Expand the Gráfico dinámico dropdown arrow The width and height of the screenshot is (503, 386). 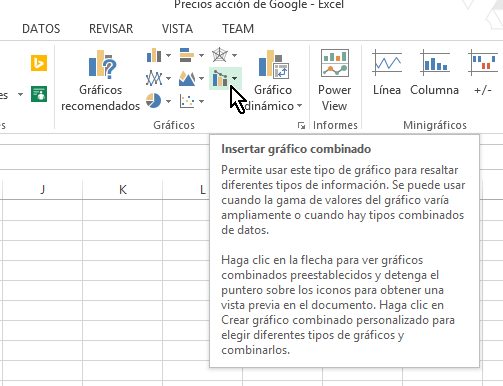(x=299, y=106)
